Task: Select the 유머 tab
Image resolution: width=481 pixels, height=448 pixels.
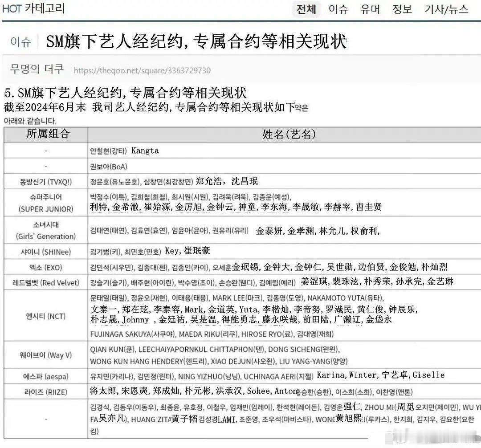Action: [371, 10]
